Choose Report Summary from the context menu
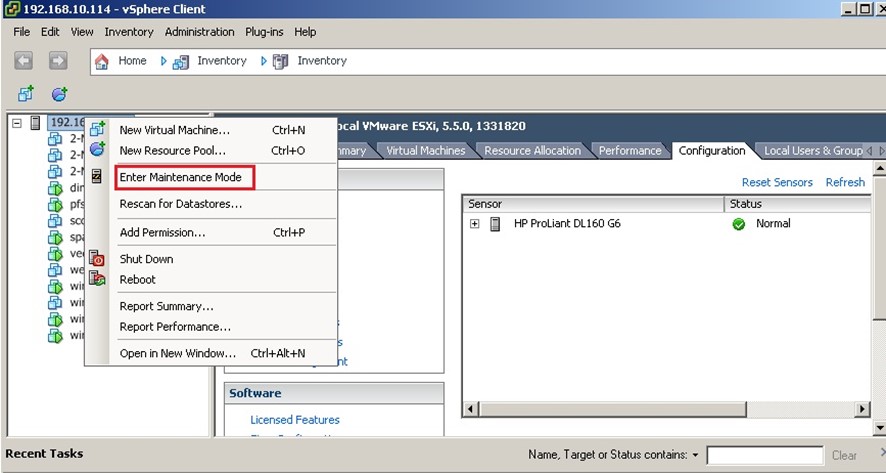This screenshot has width=886, height=473. click(x=211, y=306)
